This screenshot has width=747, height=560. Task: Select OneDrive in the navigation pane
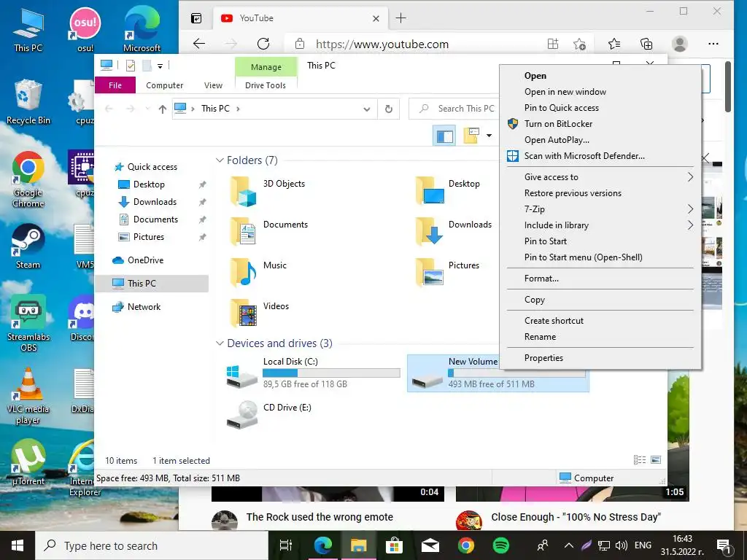[145, 260]
